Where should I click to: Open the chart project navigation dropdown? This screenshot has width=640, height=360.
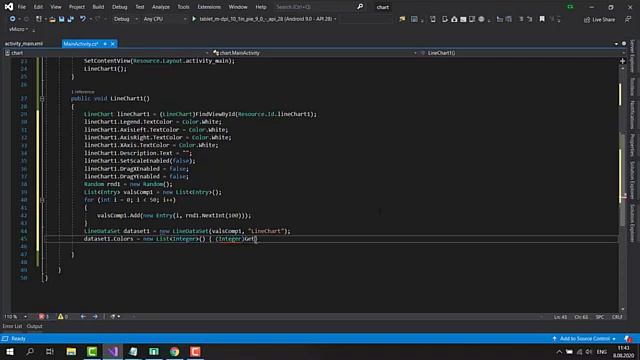[x=107, y=53]
